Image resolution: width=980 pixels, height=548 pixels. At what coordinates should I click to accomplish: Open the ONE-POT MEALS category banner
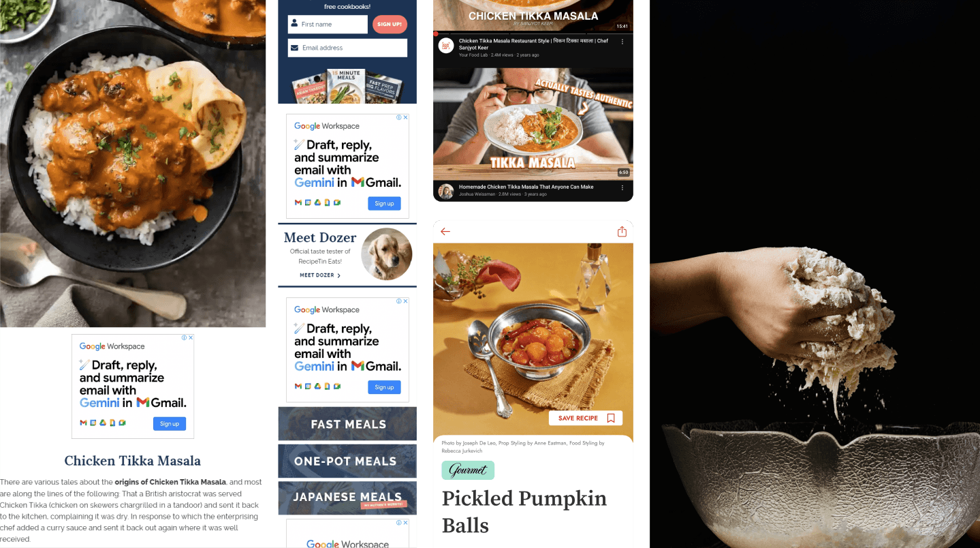pyautogui.click(x=347, y=461)
